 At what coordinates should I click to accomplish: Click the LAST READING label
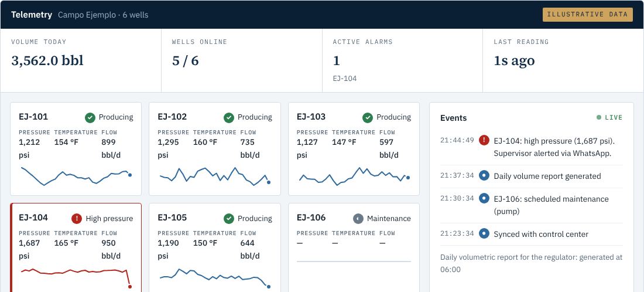[x=521, y=42]
